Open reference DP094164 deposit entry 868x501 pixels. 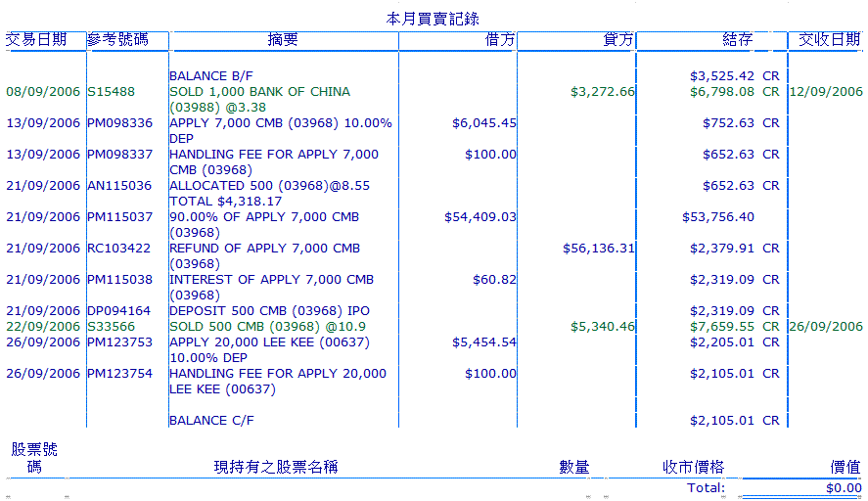click(x=119, y=311)
